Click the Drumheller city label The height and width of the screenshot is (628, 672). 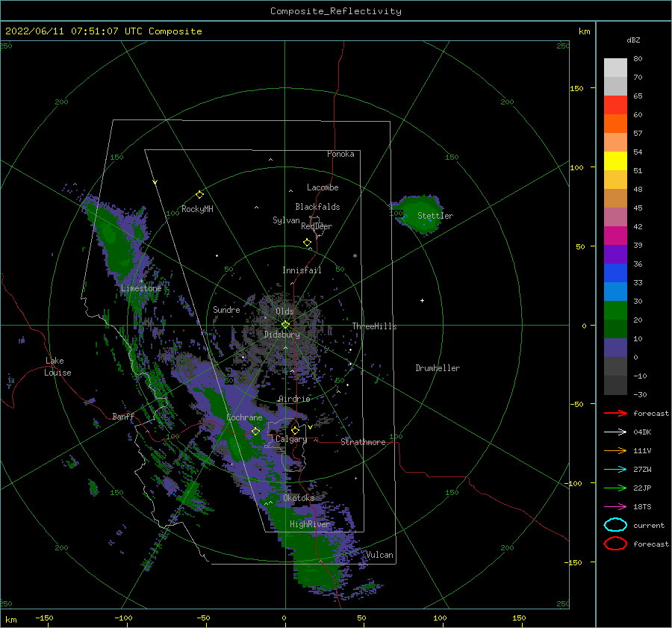438,368
